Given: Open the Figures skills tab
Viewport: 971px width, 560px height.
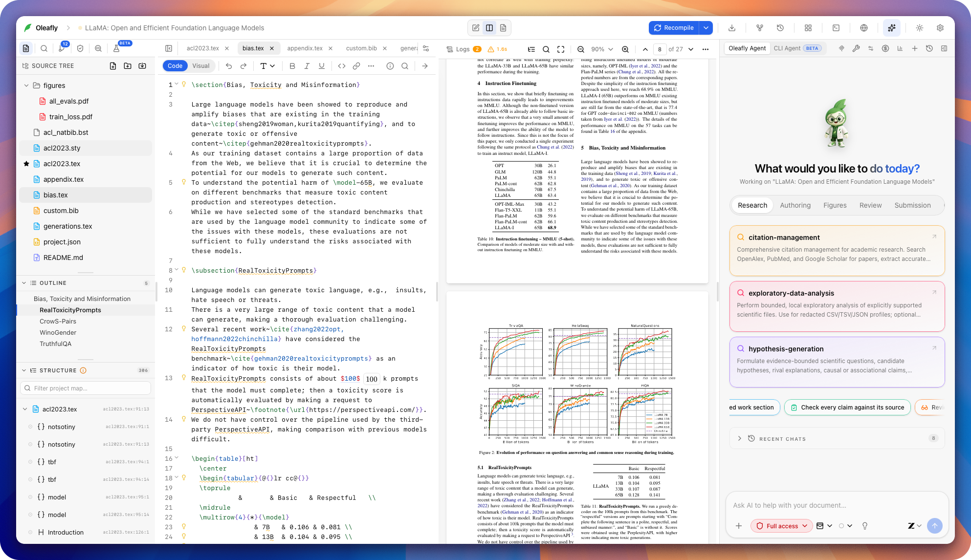Looking at the screenshot, I should (835, 205).
